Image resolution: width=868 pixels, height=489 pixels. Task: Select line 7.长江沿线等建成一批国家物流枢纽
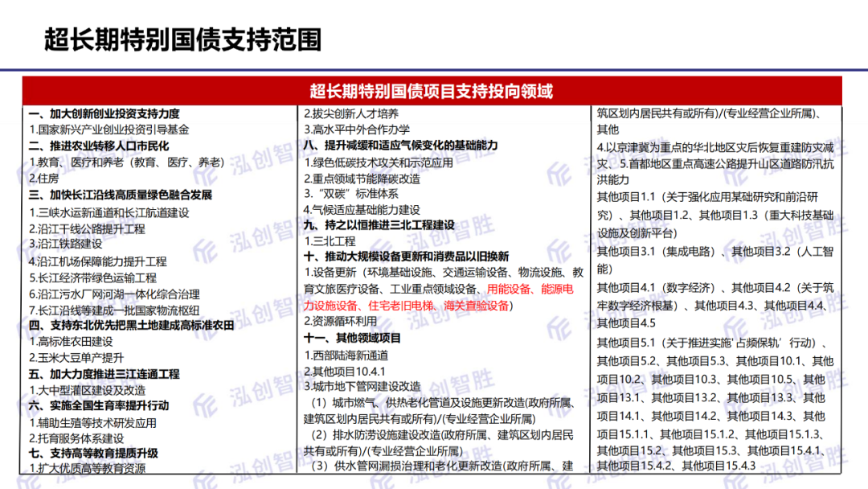114,310
